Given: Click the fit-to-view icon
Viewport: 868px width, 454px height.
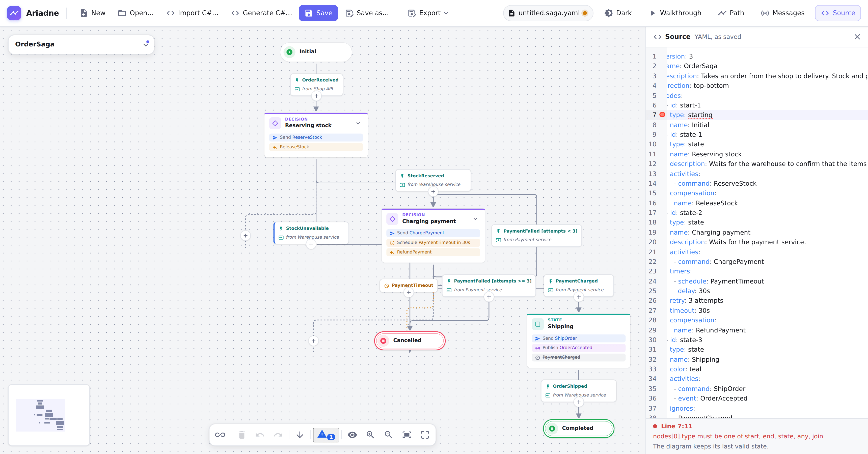Looking at the screenshot, I should tap(407, 435).
